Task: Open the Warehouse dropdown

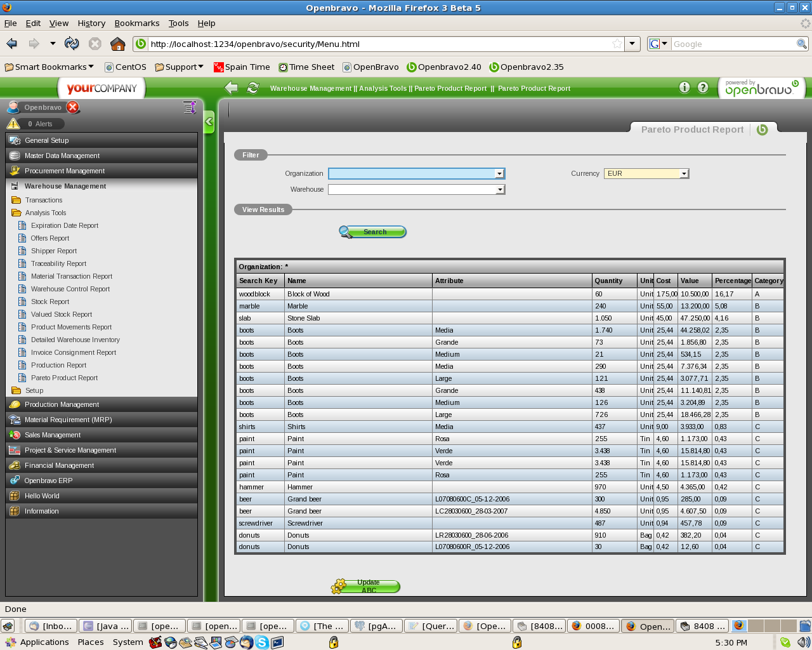Action: 499,190
